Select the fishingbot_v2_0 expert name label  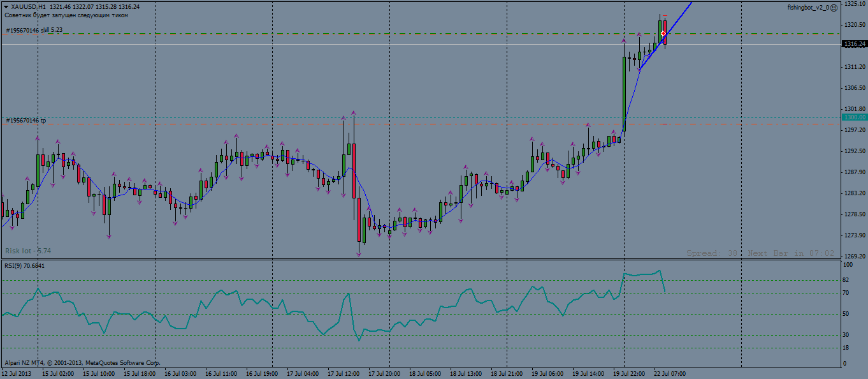[x=808, y=8]
